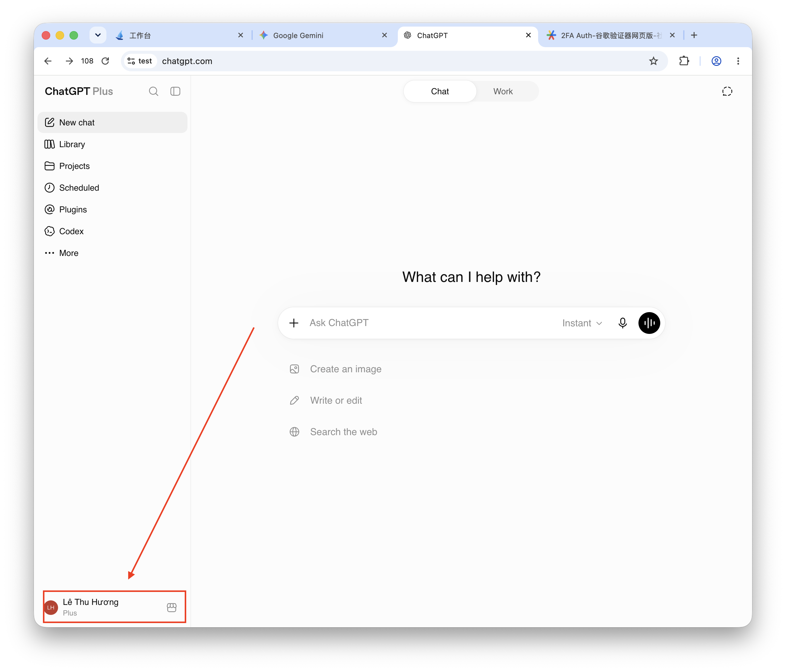Open the Library section
786x672 pixels.
(x=112, y=144)
